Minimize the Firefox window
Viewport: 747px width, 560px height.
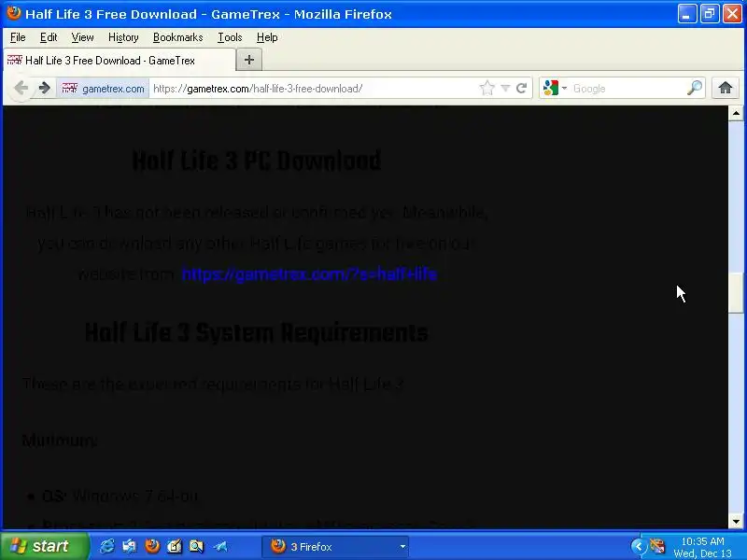686,14
